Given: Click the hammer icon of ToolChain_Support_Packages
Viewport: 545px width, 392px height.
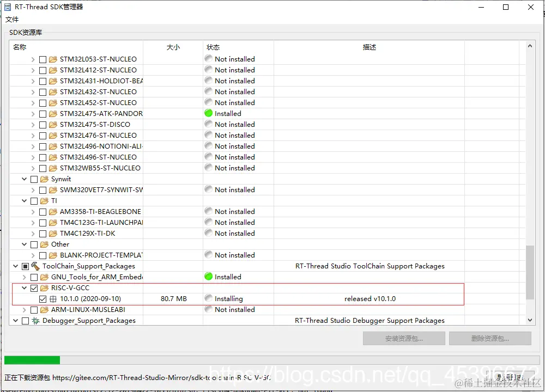Looking at the screenshot, I should [x=35, y=266].
